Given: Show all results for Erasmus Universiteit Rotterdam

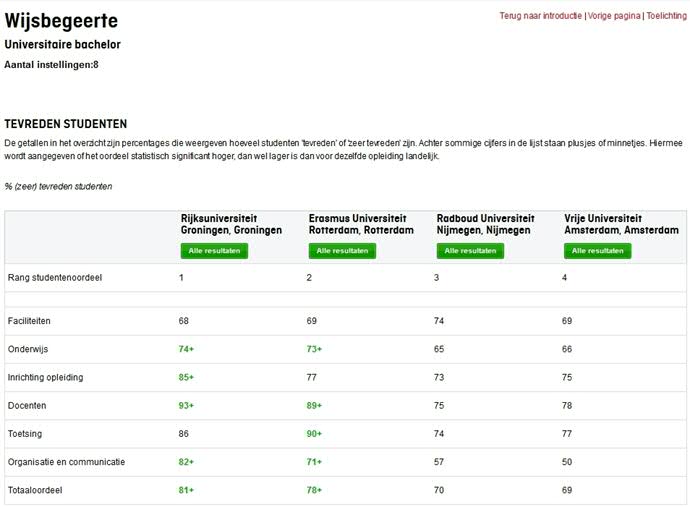Looking at the screenshot, I should [x=342, y=251].
